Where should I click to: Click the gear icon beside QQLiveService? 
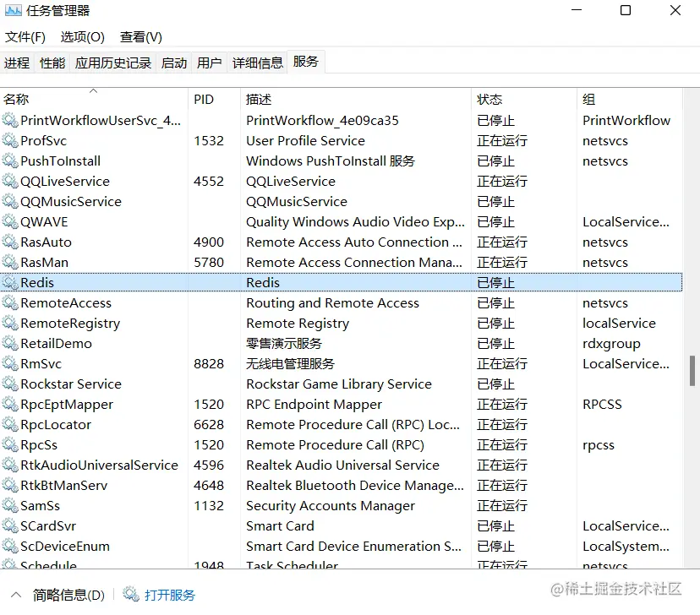point(10,181)
